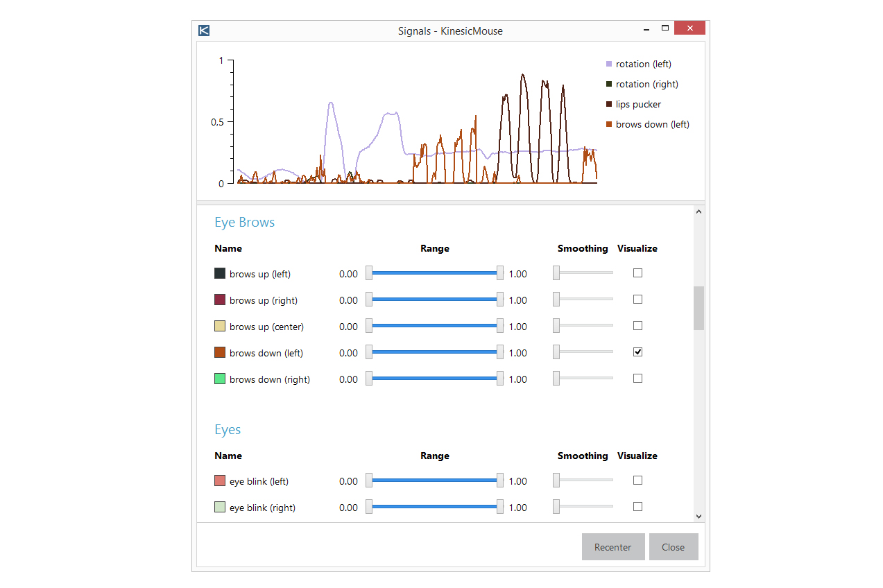Click brows up (right) smoothing slider
The image size is (883, 588).
583,300
